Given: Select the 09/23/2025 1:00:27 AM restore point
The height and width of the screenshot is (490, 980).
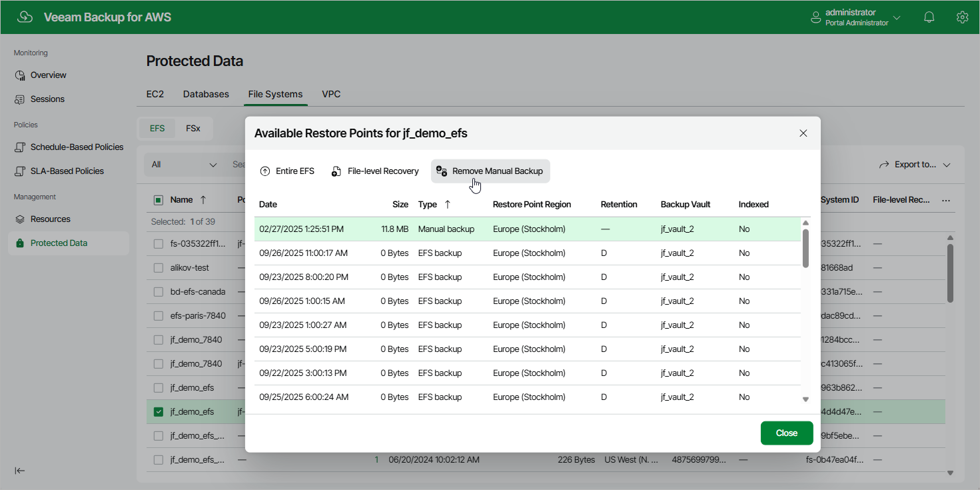Looking at the screenshot, I should click(527, 325).
